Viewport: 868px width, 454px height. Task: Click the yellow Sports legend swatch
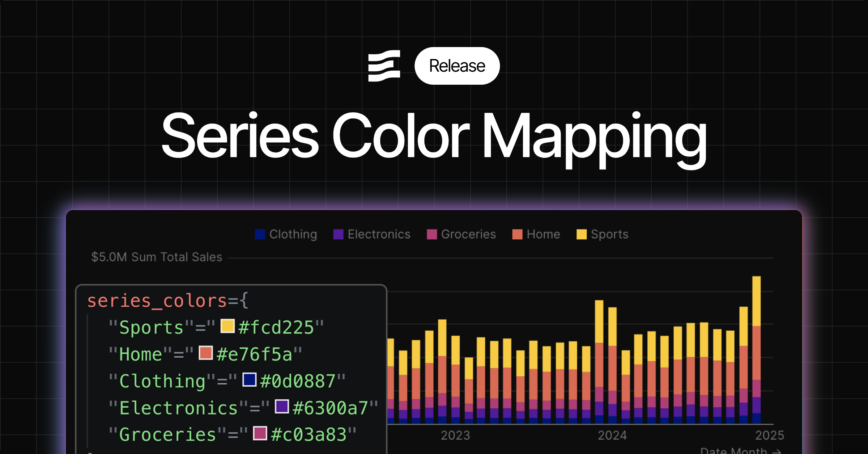click(581, 234)
